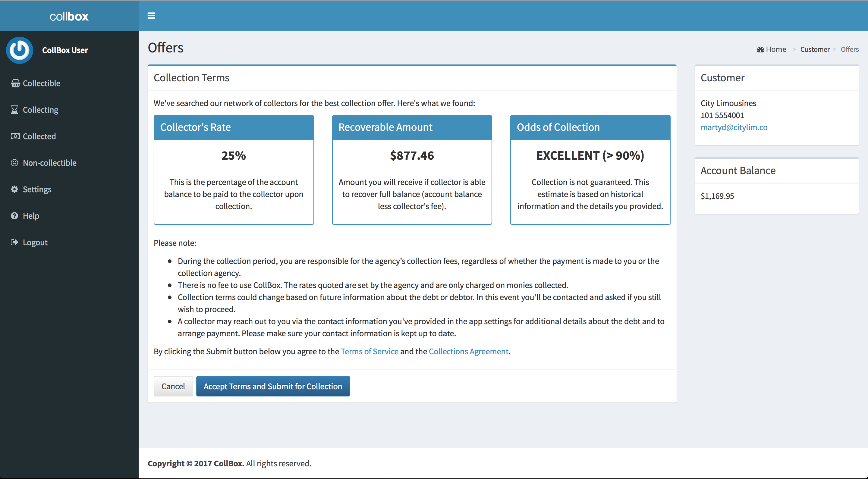This screenshot has height=479, width=868.
Task: Click the Collecting hourglass icon
Action: coord(14,110)
